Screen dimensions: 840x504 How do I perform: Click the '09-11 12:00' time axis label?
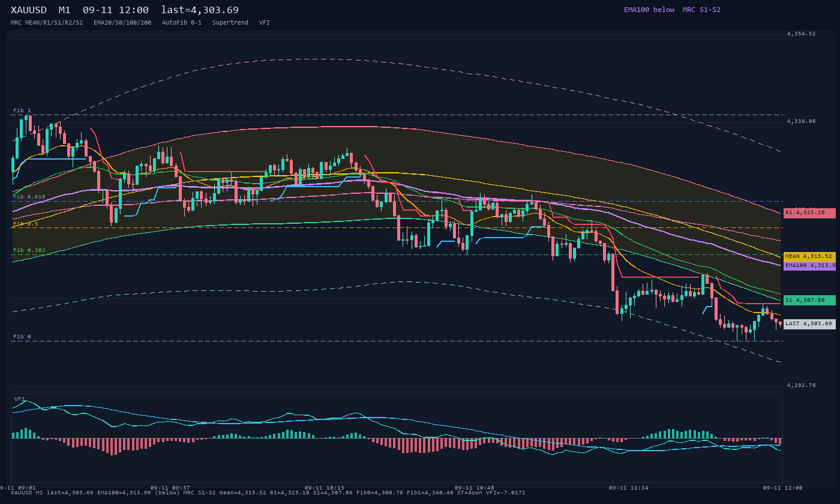[782, 488]
